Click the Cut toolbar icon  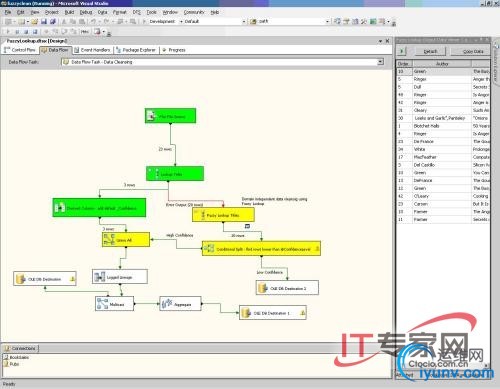64,21
